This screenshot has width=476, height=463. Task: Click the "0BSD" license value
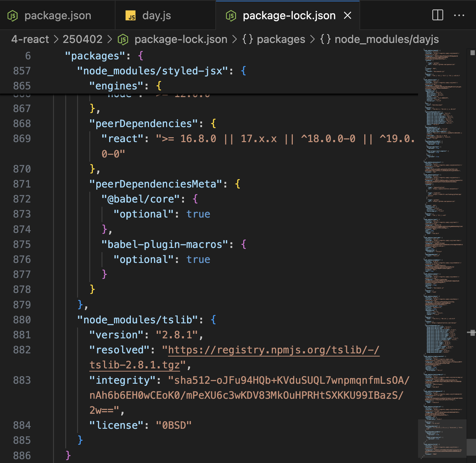174,425
